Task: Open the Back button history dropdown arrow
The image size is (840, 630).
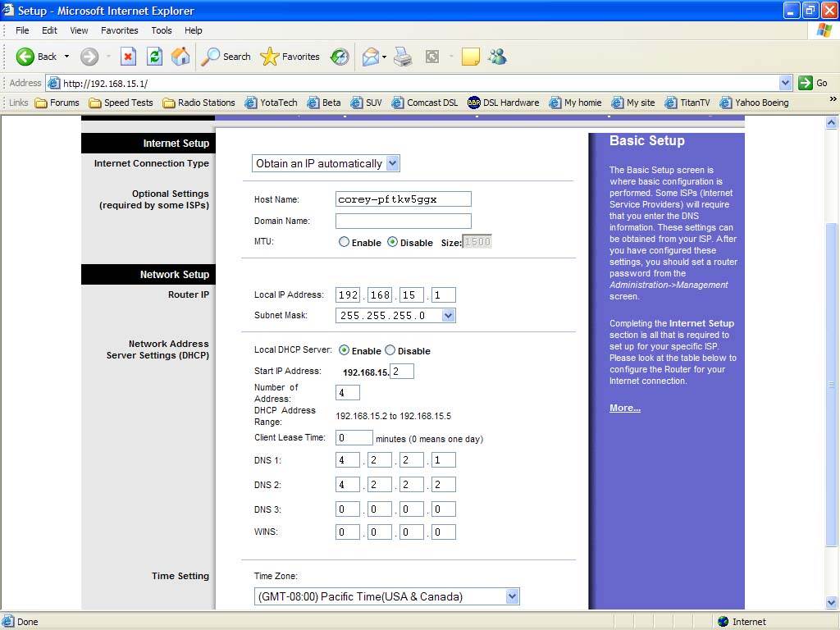Action: pos(66,57)
